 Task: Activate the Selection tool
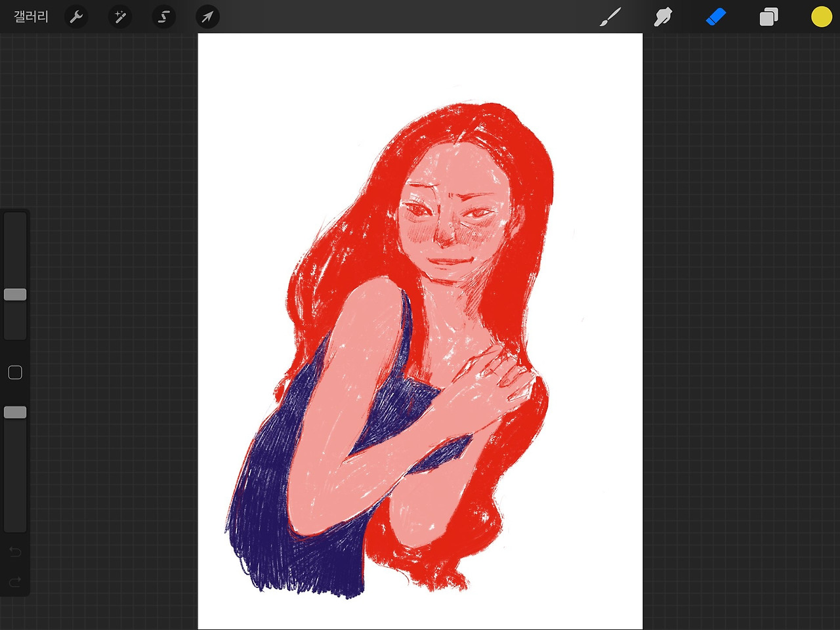click(x=163, y=16)
